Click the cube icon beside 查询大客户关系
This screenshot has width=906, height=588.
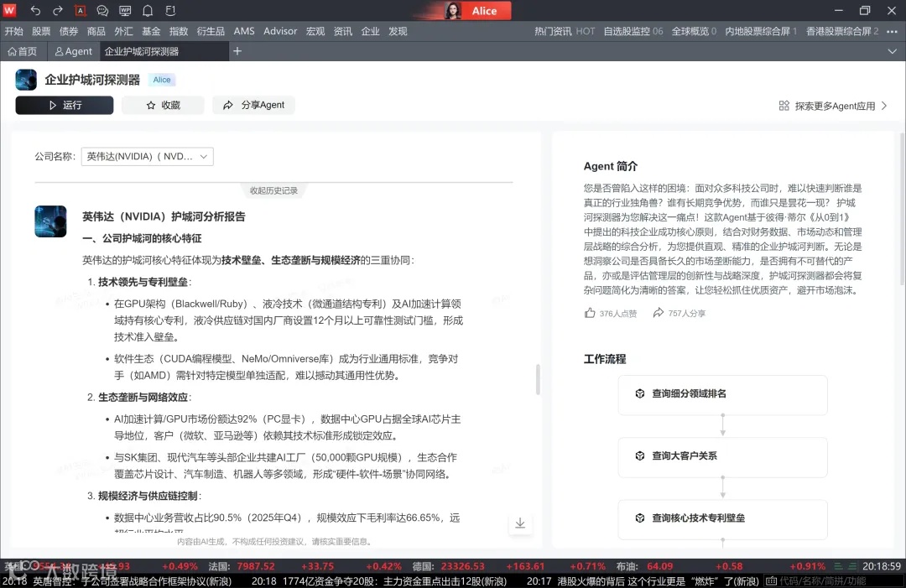click(x=639, y=455)
